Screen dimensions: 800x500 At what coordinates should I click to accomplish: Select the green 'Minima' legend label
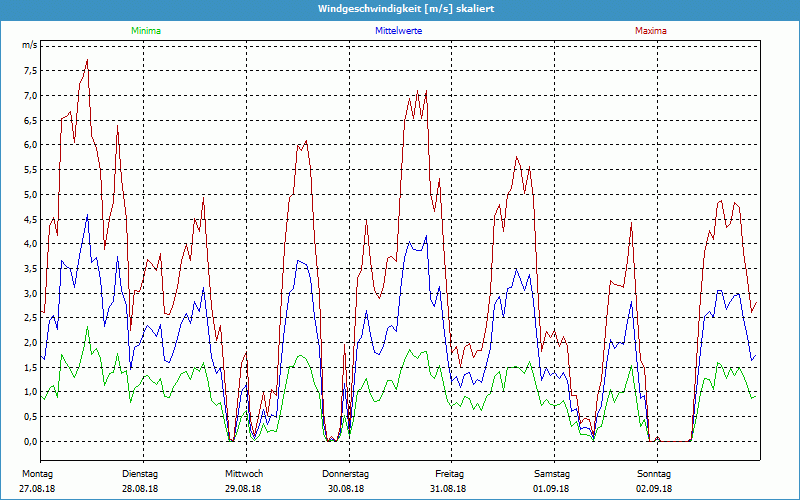[x=146, y=31]
